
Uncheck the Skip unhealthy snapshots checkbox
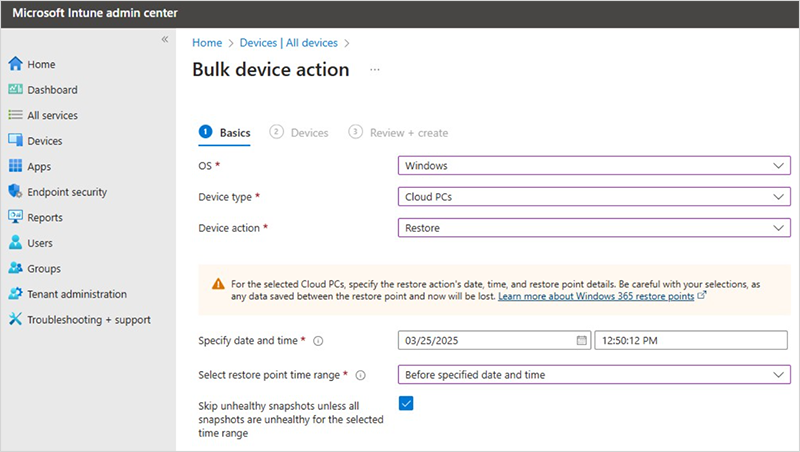click(x=406, y=403)
